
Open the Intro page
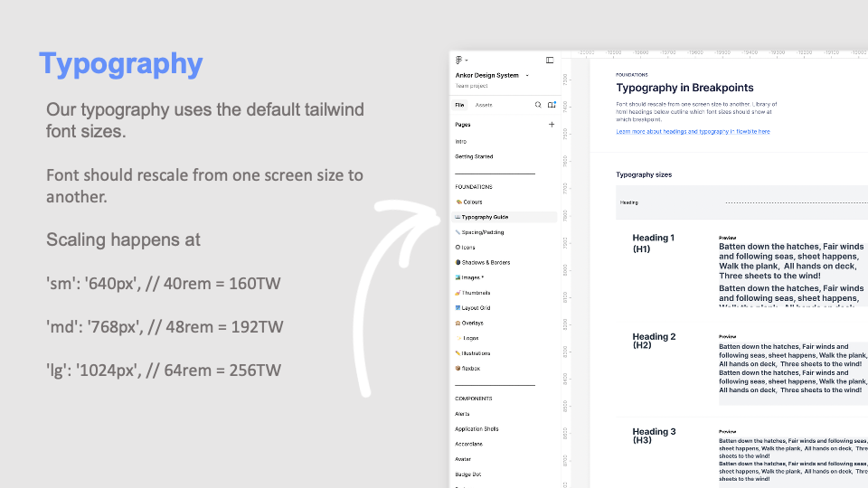pos(461,142)
